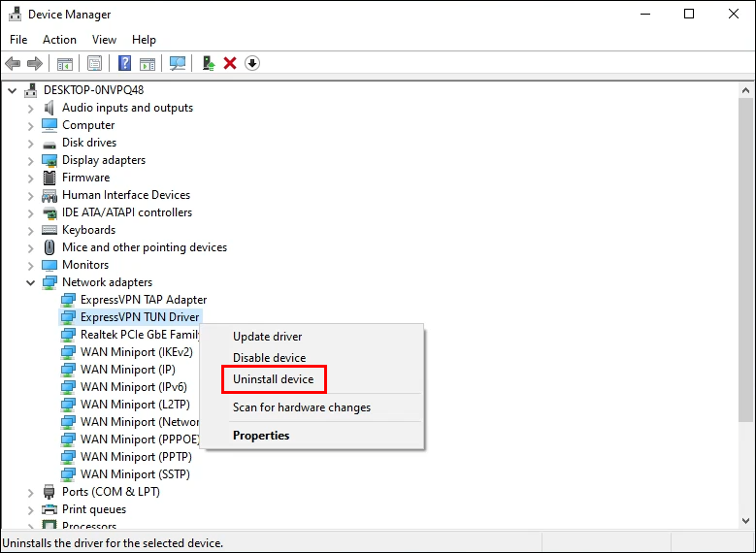756x553 pixels.
Task: Click the Mice and other pointing devices icon
Action: (x=49, y=247)
